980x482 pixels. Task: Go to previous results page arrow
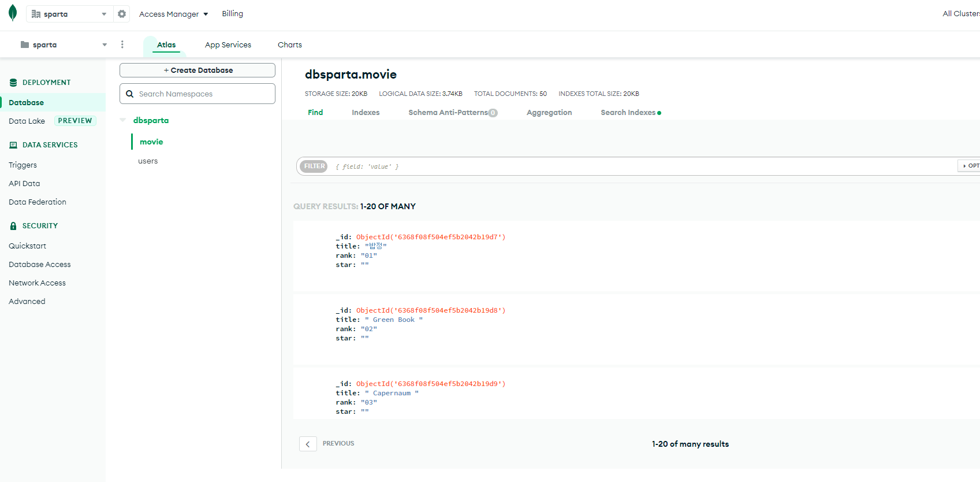click(308, 444)
